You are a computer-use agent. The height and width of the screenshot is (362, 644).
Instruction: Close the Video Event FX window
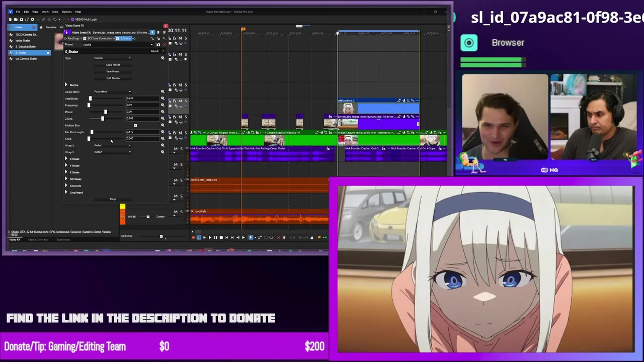(x=166, y=26)
